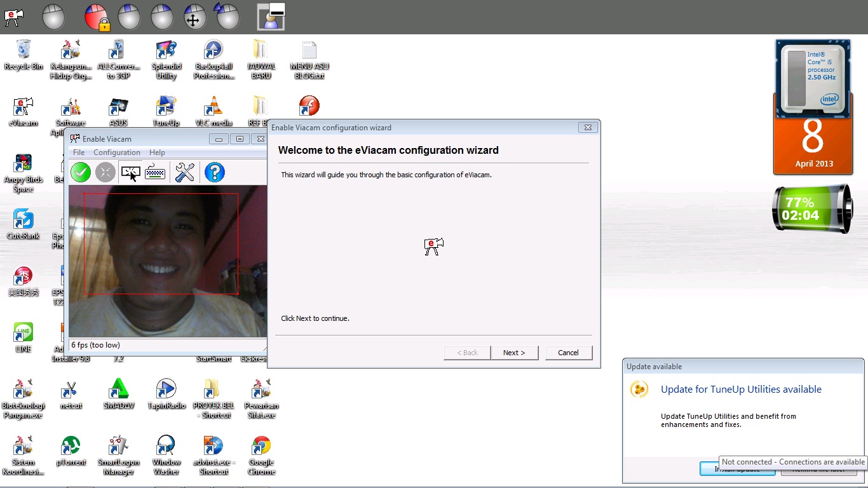Screen dimensions: 868x488
Task: Select the VLC media player icon
Action: coord(214,112)
